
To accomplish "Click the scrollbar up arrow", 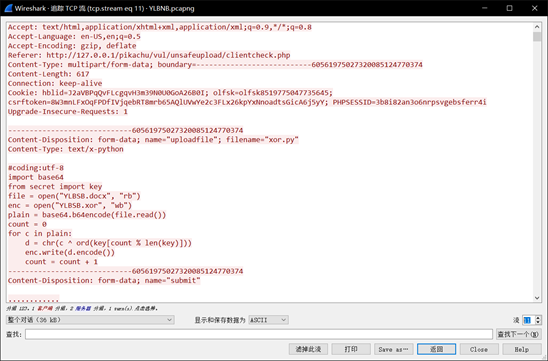I will point(537,27).
